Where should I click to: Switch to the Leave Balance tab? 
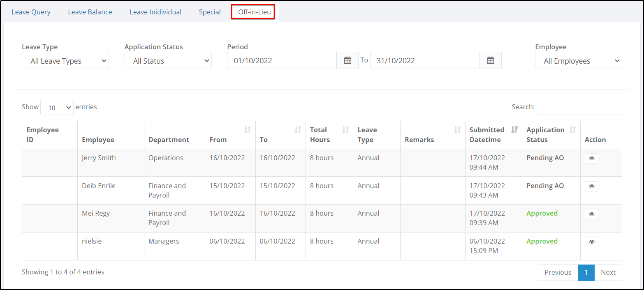(x=90, y=12)
